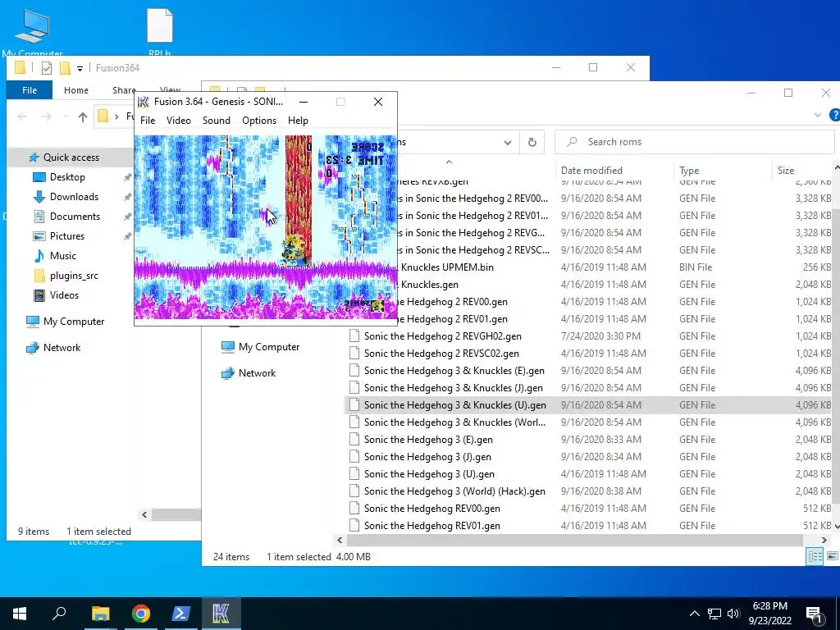
Task: Select Sonic the Hedgehog REV00.gen
Action: click(x=589, y=509)
